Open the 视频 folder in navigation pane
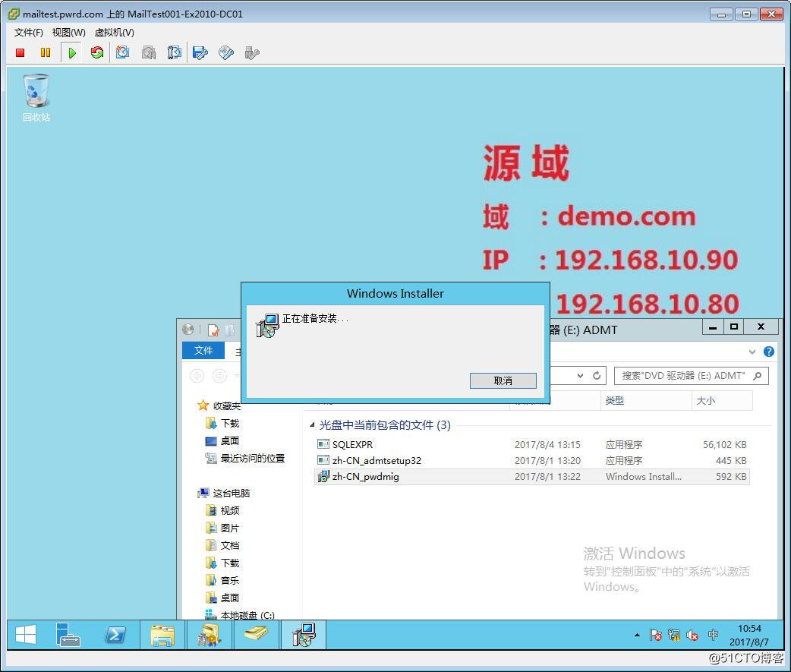791x672 pixels. [222, 510]
